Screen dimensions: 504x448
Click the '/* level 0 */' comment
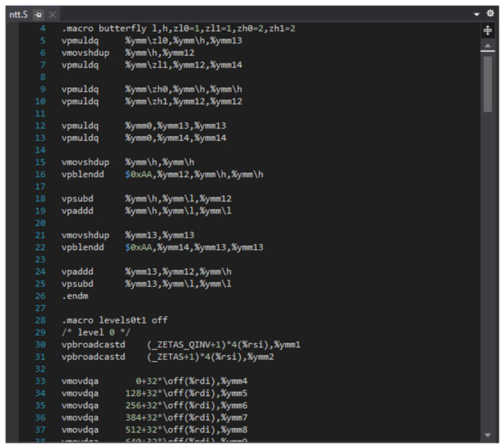(x=96, y=333)
